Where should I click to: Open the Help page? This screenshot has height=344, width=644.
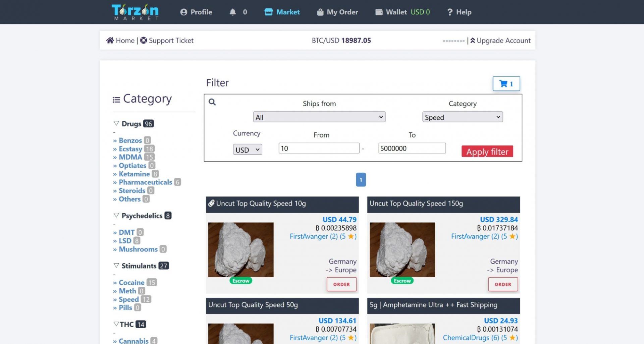pyautogui.click(x=459, y=12)
